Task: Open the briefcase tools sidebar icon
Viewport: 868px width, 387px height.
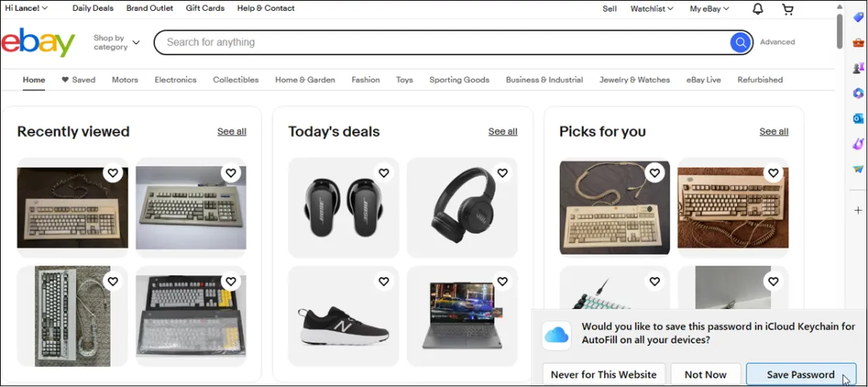Action: 858,43
